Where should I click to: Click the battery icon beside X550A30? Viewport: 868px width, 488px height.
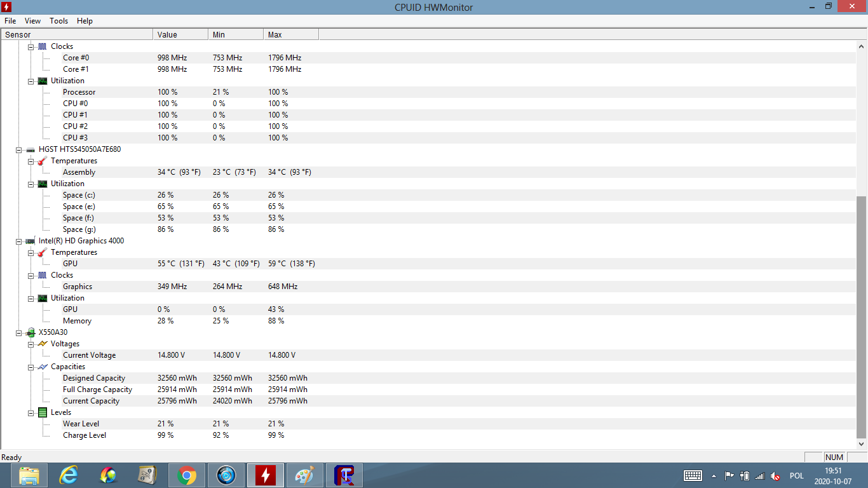(30, 332)
